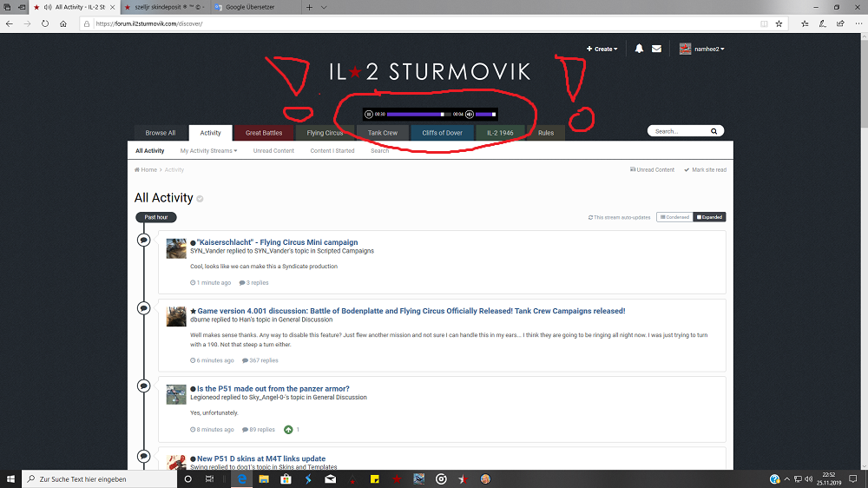Open File Explorer from taskbar
868x488 pixels.
[x=264, y=479]
